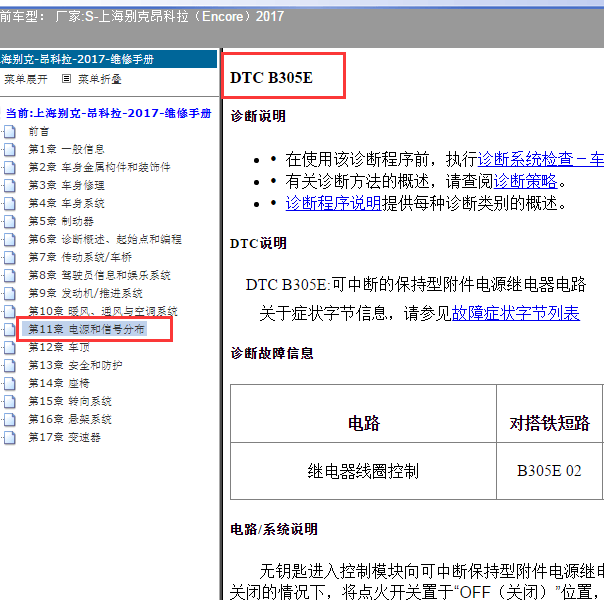Collapse all menus with 菜单折叠
The width and height of the screenshot is (604, 600).
coord(100,79)
